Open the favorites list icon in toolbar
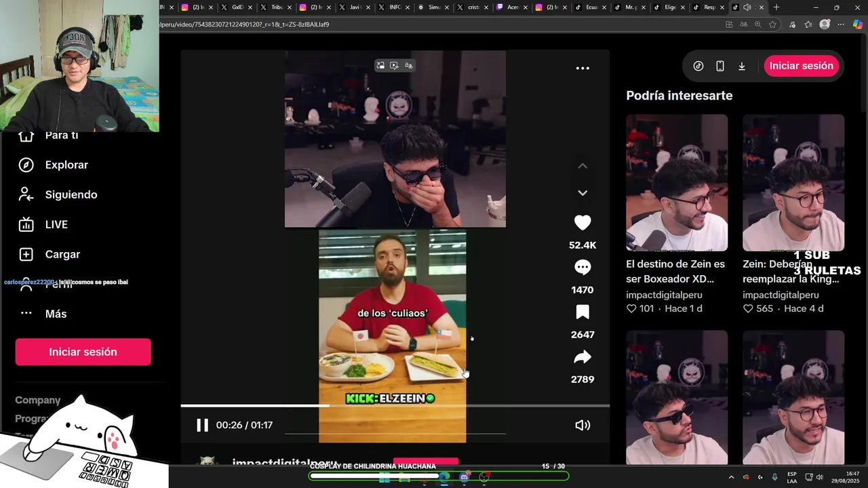This screenshot has width=868, height=488. tap(808, 24)
